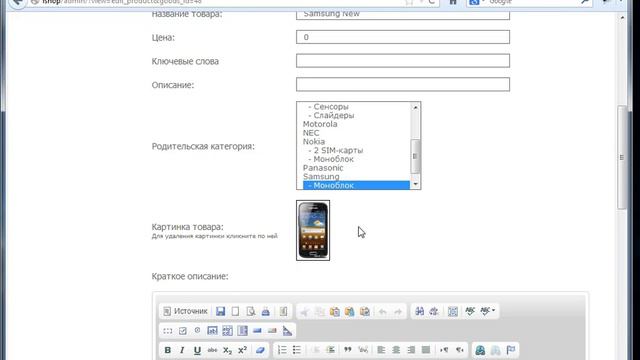Insert a Hidden Field form element icon
This screenshot has height=360, width=640.
(x=287, y=331)
